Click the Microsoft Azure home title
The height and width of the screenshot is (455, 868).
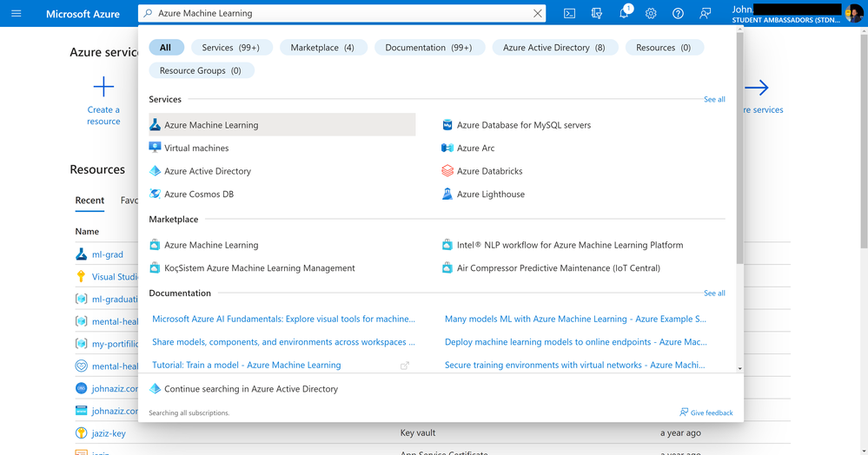tap(83, 14)
